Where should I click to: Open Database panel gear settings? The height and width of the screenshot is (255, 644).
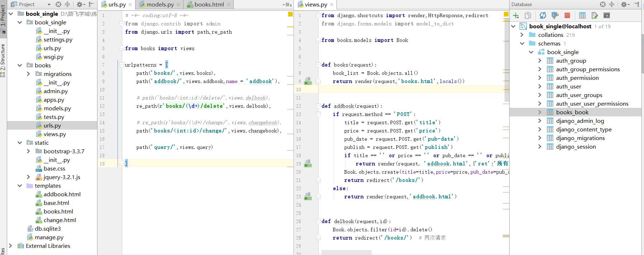[x=625, y=4]
